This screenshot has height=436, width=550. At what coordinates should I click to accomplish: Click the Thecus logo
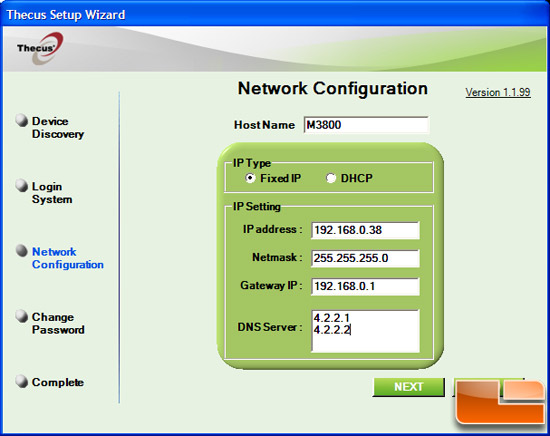(40, 48)
